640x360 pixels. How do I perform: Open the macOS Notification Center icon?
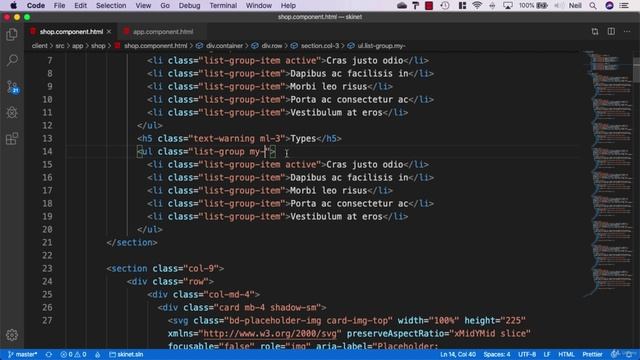click(x=624, y=6)
